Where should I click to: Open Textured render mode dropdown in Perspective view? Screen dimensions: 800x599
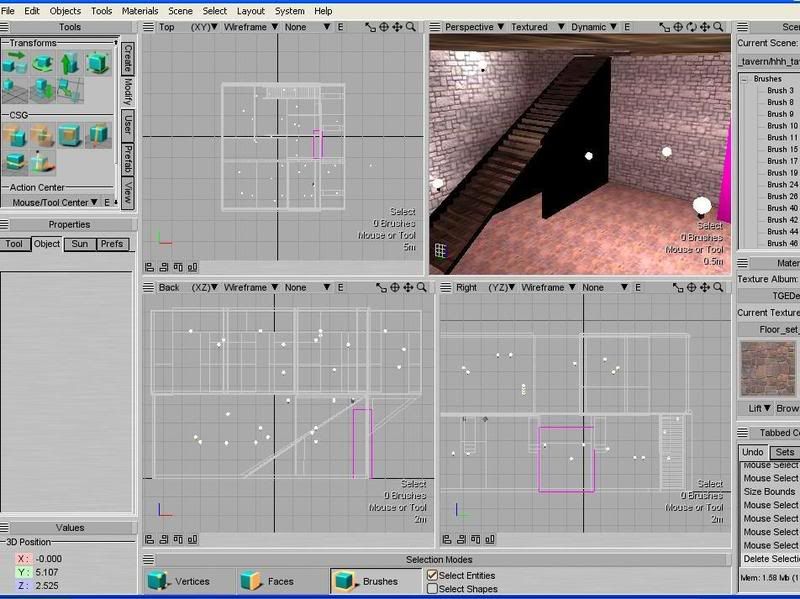[533, 27]
